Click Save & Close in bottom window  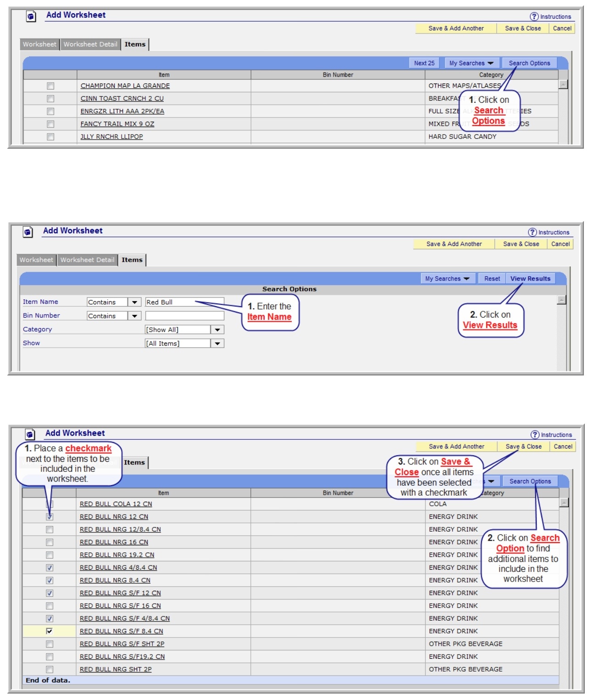click(523, 447)
